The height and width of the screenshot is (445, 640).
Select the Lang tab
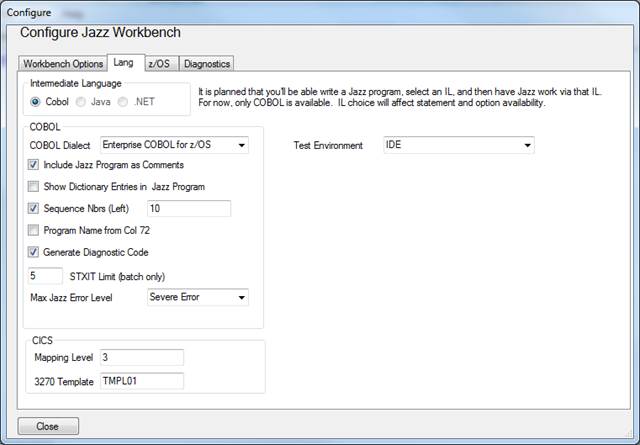tap(125, 62)
